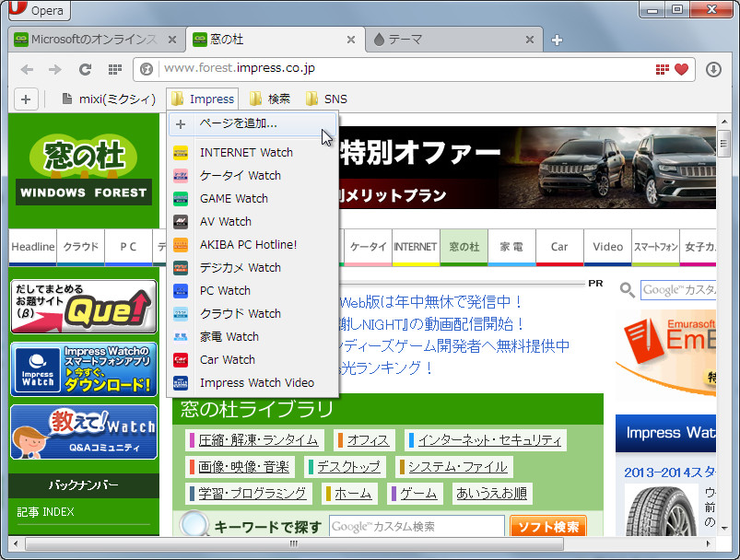Screen dimensions: 740x560
Task: Open the Opera menu button
Action: tap(38, 10)
